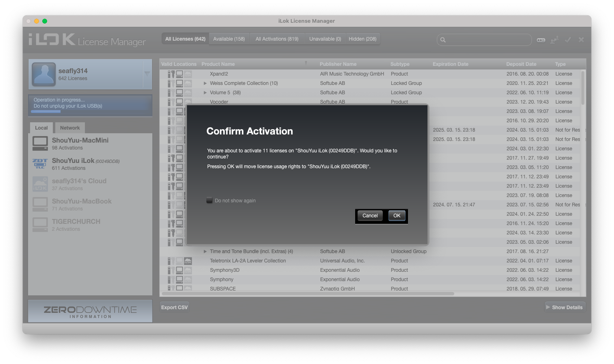
Task: Click the Operation in progress bar
Action: point(90,105)
